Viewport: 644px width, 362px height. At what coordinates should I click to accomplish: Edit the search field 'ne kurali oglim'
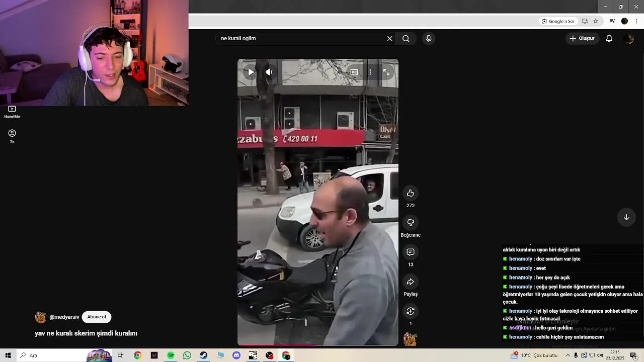(300, 39)
